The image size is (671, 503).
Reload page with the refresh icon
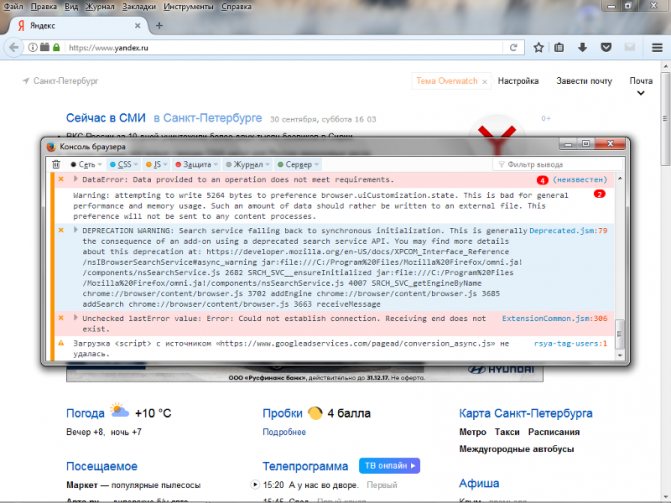514,48
